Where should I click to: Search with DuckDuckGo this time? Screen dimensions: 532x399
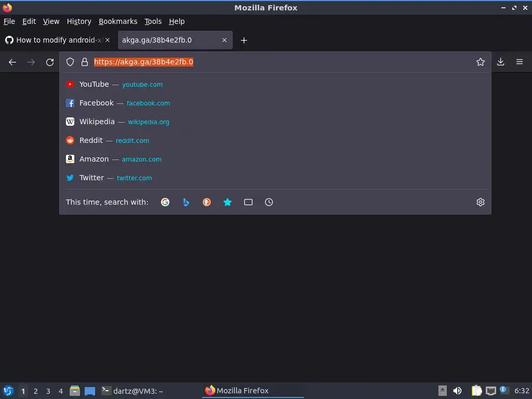(x=207, y=202)
